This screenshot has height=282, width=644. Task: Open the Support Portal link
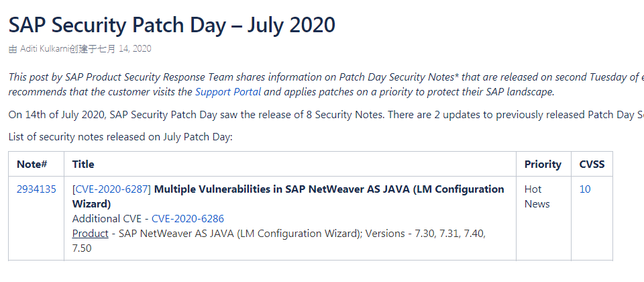228,92
